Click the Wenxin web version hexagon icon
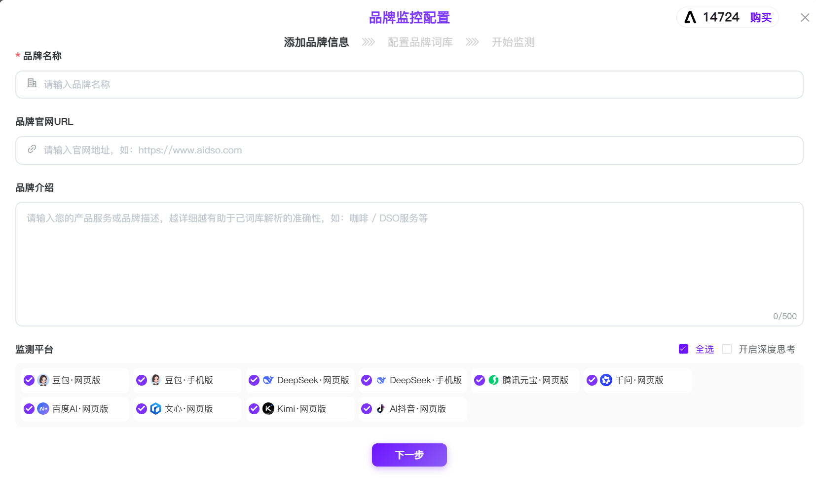The width and height of the screenshot is (816, 504). tap(155, 409)
